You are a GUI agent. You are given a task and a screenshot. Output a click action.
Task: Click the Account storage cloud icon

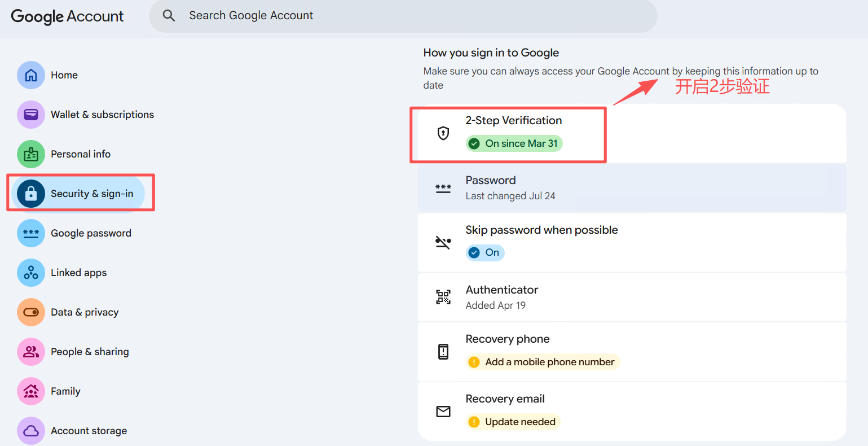point(31,431)
